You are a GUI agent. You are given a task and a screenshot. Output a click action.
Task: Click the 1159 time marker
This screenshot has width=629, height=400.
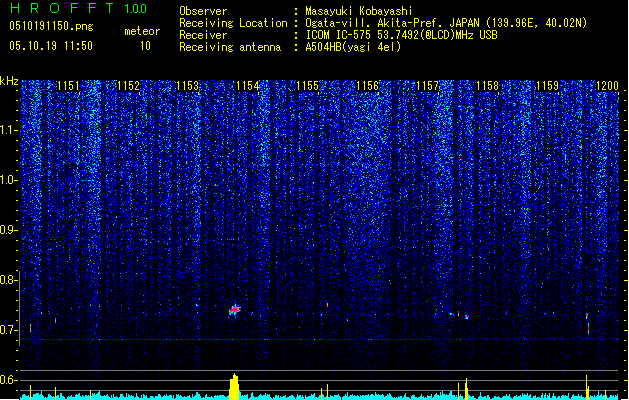(548, 86)
